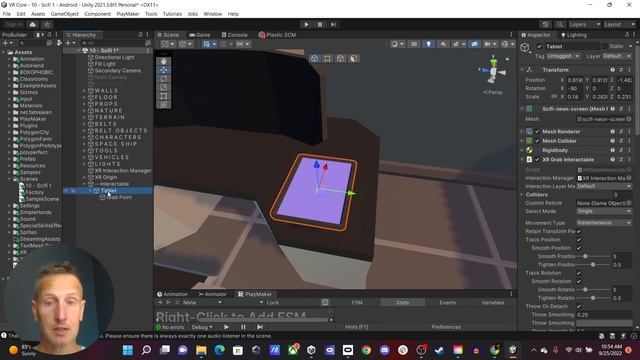Toggle Track Rotation checkbox

pos(579,273)
